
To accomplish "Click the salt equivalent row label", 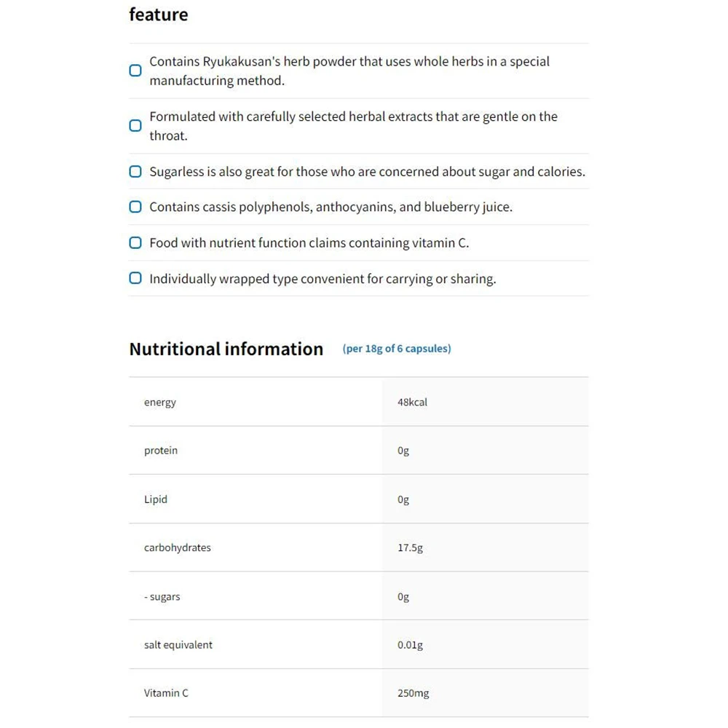I will tap(178, 645).
